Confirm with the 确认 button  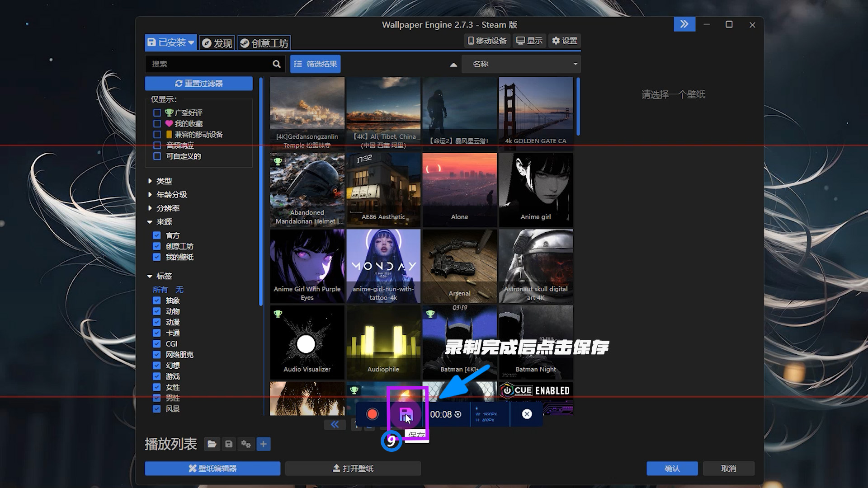[x=672, y=469]
